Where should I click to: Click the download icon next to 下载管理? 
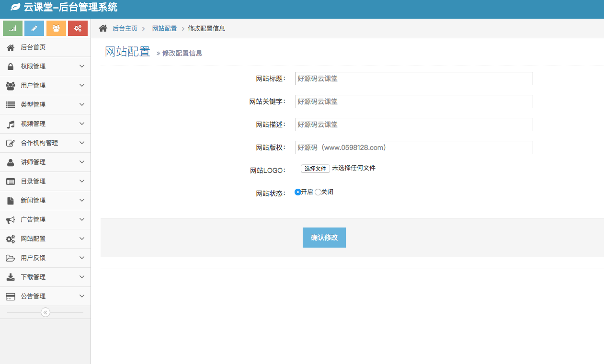11,277
